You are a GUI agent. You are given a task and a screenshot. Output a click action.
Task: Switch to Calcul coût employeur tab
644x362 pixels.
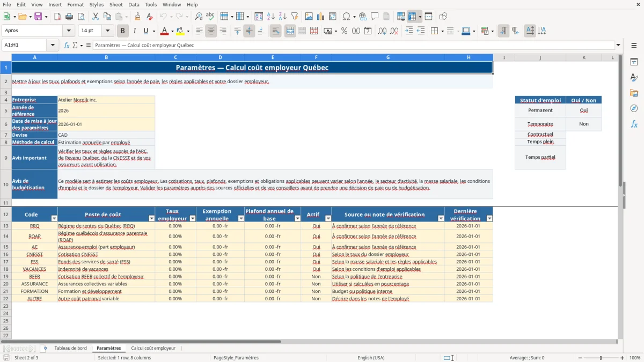(x=153, y=348)
